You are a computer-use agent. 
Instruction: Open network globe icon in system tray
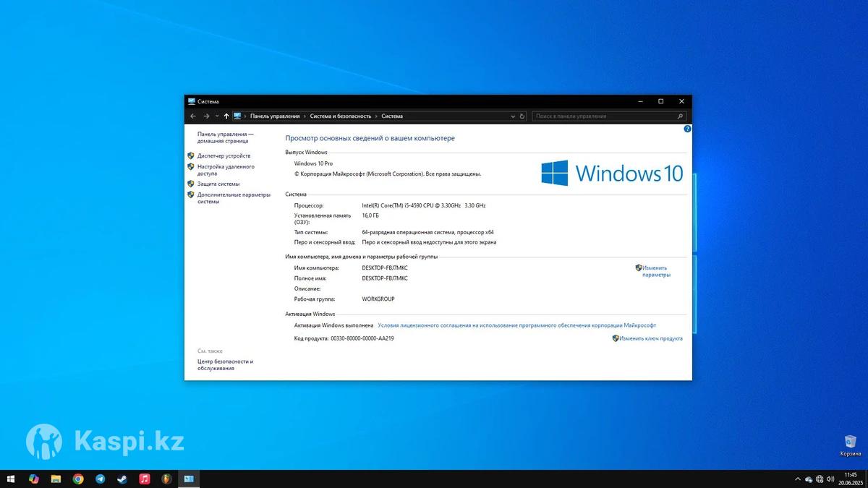tap(820, 479)
